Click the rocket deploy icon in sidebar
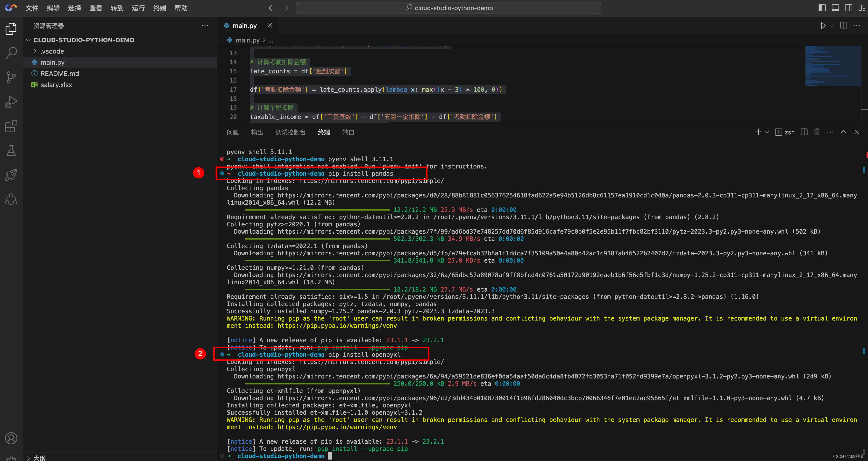Viewport: 868px width, 461px height. point(11,175)
